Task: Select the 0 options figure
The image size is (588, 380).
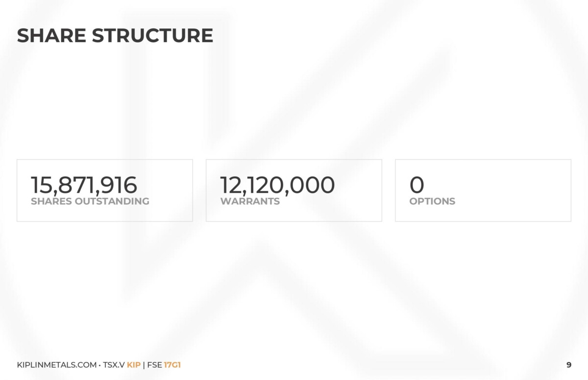Action: point(417,185)
